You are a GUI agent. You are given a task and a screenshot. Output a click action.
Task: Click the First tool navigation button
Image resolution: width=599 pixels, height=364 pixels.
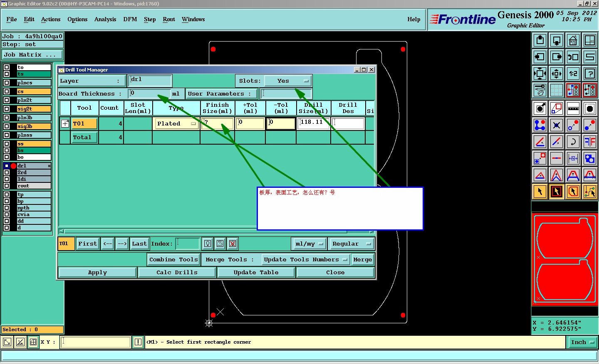click(x=88, y=244)
